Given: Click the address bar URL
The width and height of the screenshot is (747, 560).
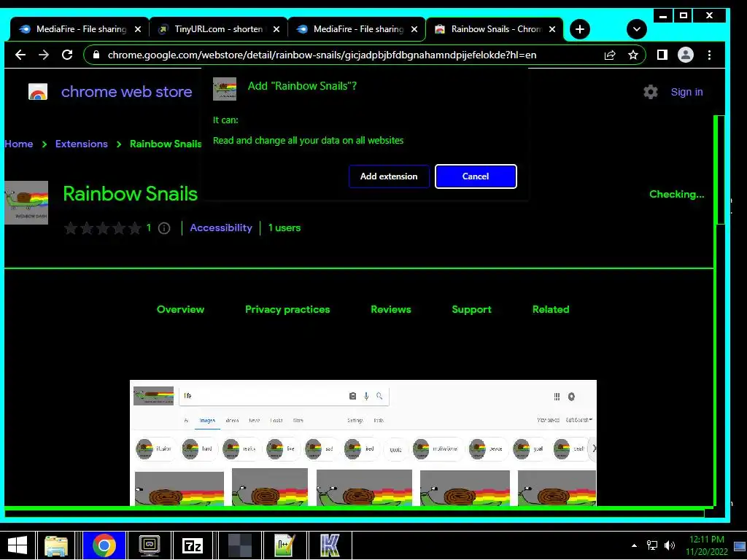Looking at the screenshot, I should [322, 55].
